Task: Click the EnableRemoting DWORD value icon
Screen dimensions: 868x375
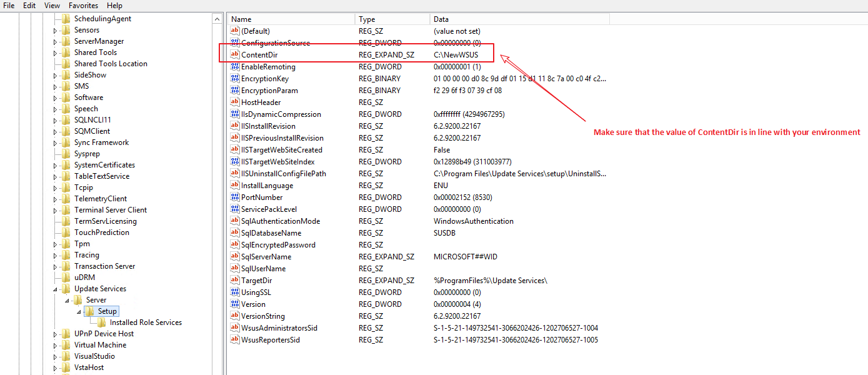Action: click(x=235, y=67)
